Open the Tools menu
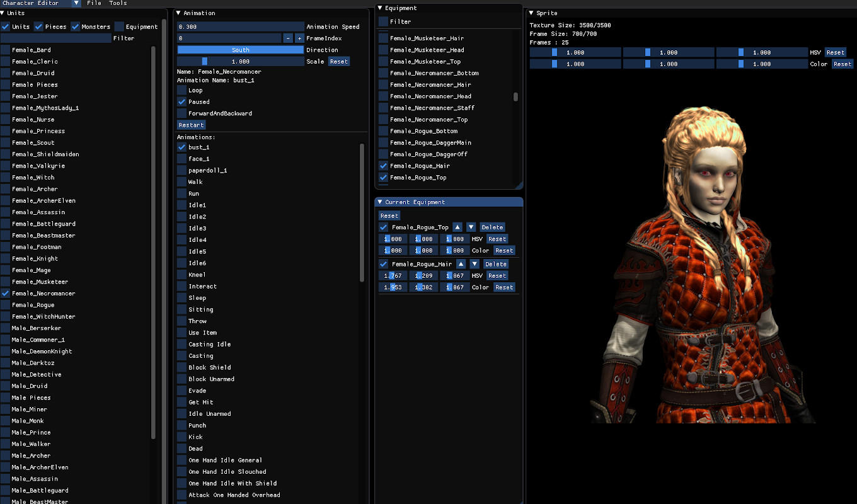 [x=118, y=3]
